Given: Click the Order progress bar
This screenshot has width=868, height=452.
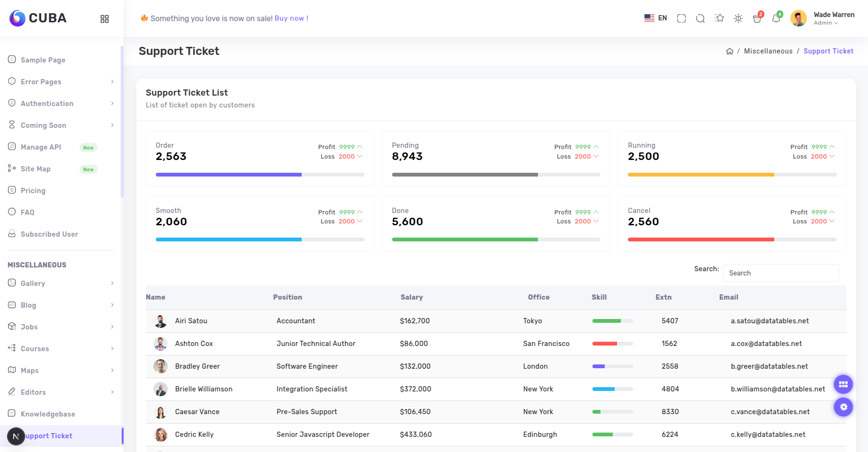Looking at the screenshot, I should click(x=260, y=175).
